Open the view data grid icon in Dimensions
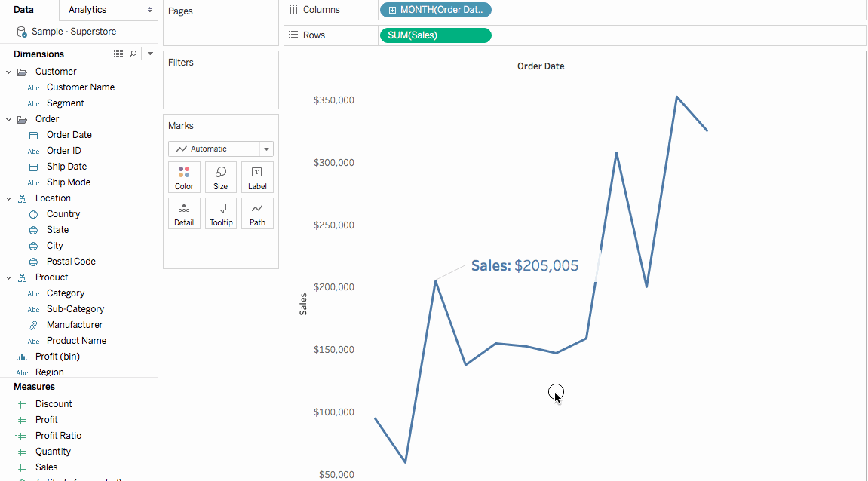The image size is (868, 481). pos(118,53)
